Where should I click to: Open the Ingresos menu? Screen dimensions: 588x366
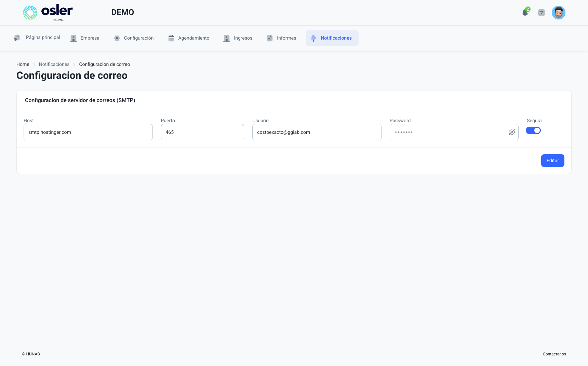click(238, 38)
